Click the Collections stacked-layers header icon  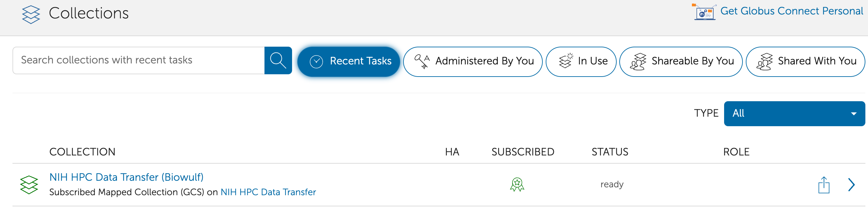click(x=31, y=14)
